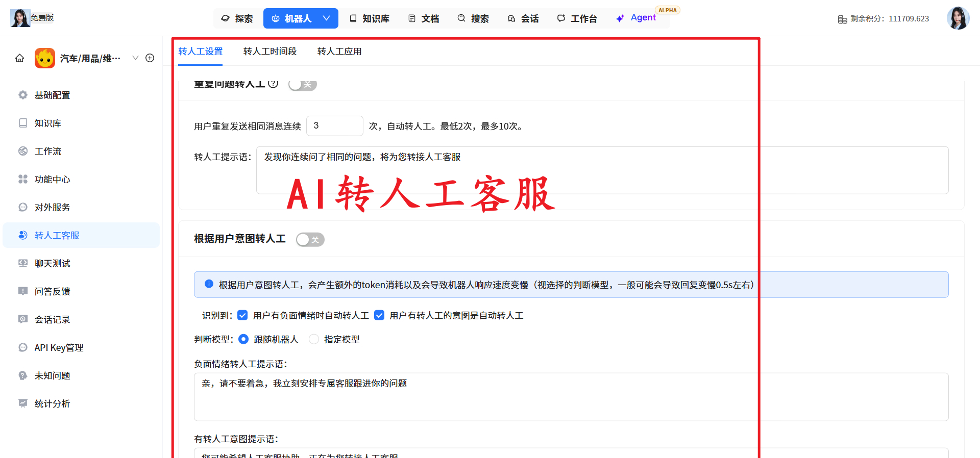Click the robot name 汽车/用品/维
This screenshot has height=458, width=980.
(90, 58)
